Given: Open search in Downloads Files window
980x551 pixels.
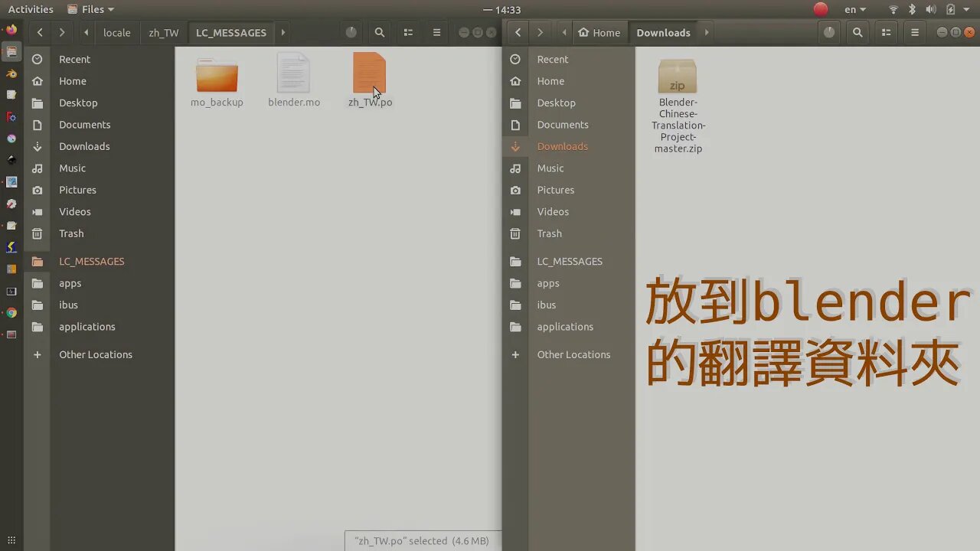Looking at the screenshot, I should coord(857,33).
